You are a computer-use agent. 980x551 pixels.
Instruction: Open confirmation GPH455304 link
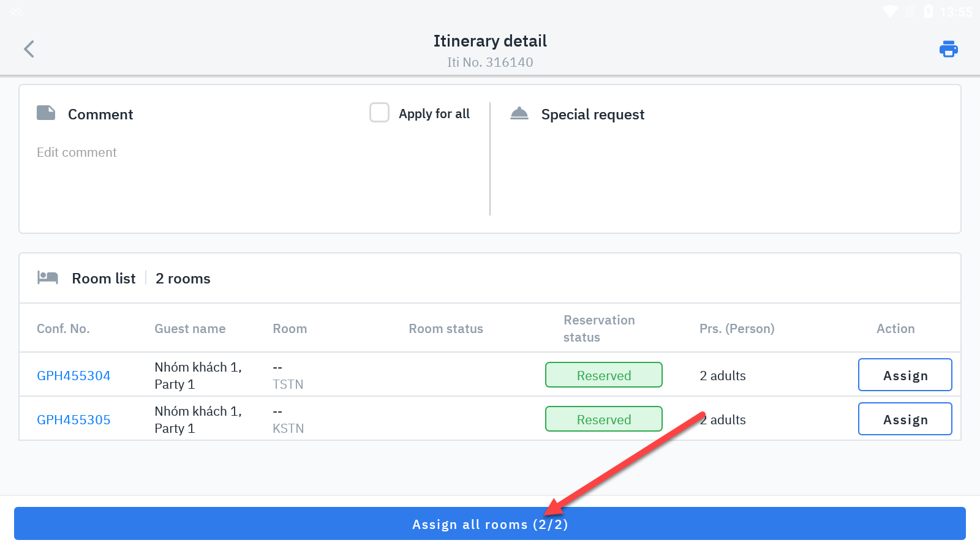pos(73,376)
